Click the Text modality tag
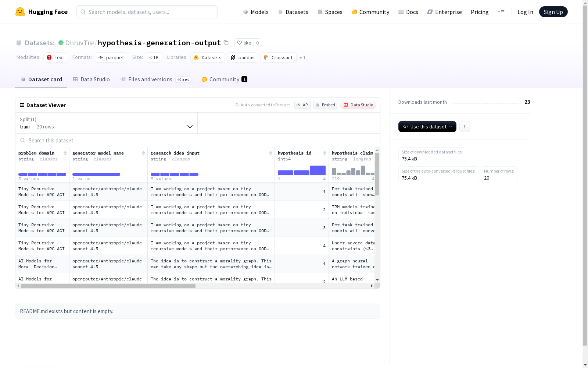The height and width of the screenshot is (368, 588). (x=55, y=57)
